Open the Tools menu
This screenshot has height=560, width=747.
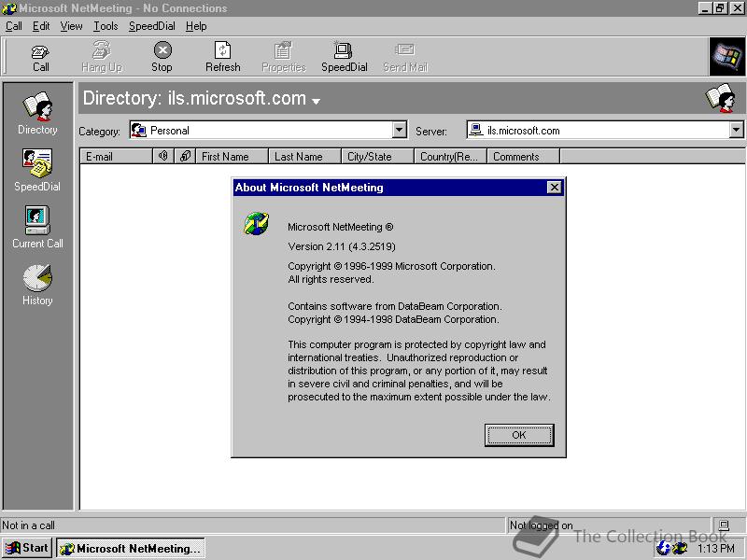pos(106,26)
